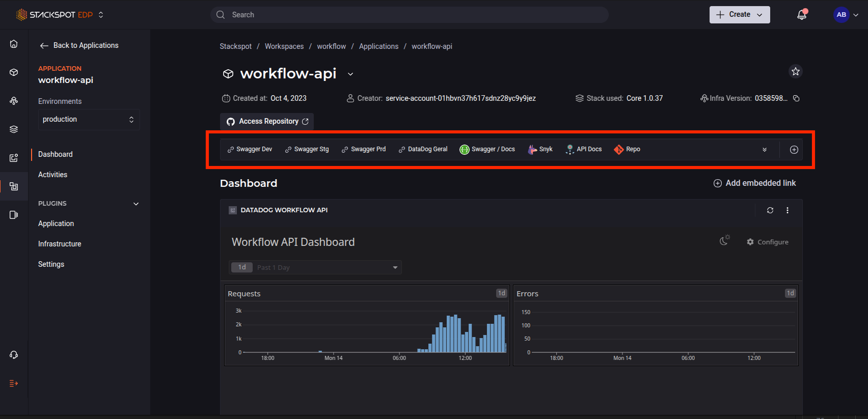This screenshot has width=868, height=419.
Task: Go to Settings in the sidebar
Action: [x=51, y=264]
